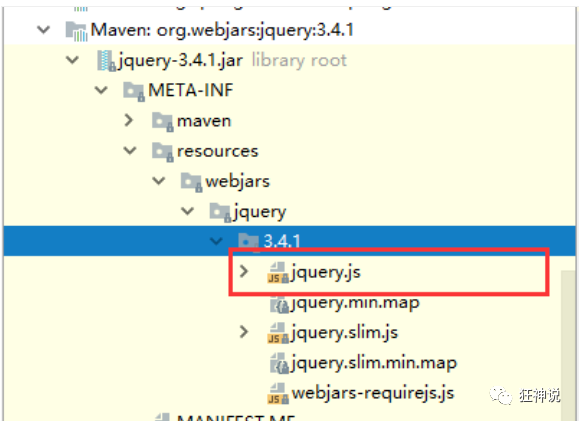Image resolution: width=582 pixels, height=429 pixels.
Task: Click the META-INF folder icon
Action: pyautogui.click(x=134, y=91)
